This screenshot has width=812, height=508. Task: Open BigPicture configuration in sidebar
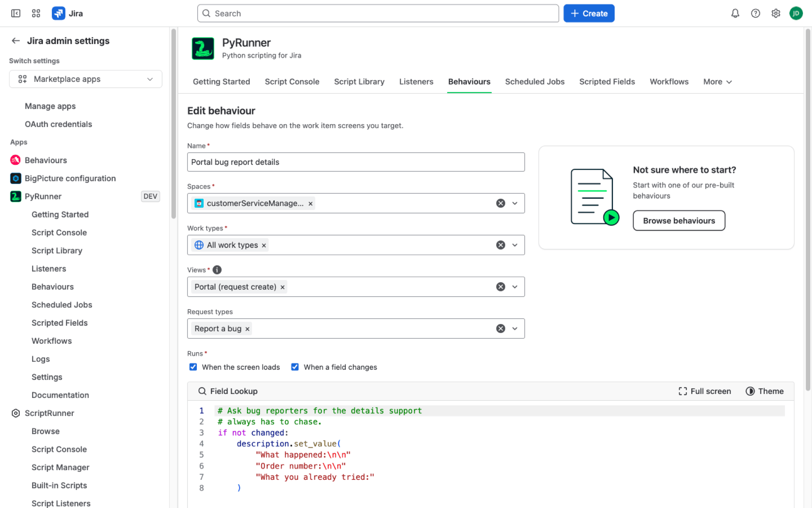coord(70,178)
